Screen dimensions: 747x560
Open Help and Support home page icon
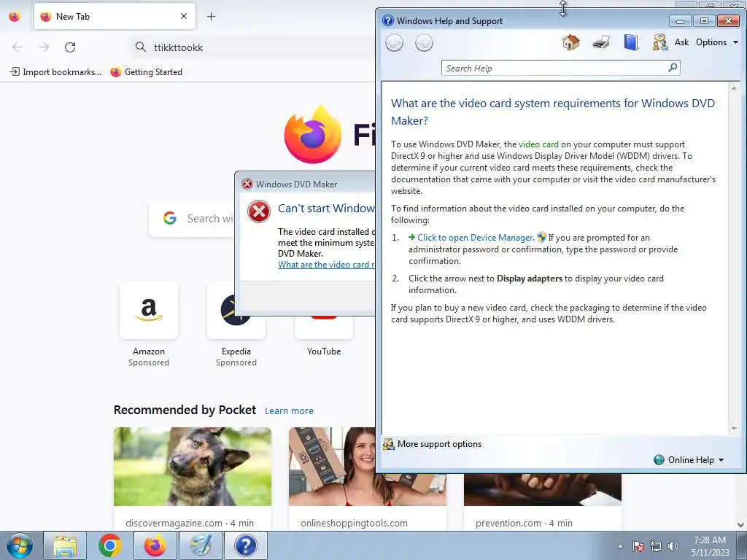(570, 42)
